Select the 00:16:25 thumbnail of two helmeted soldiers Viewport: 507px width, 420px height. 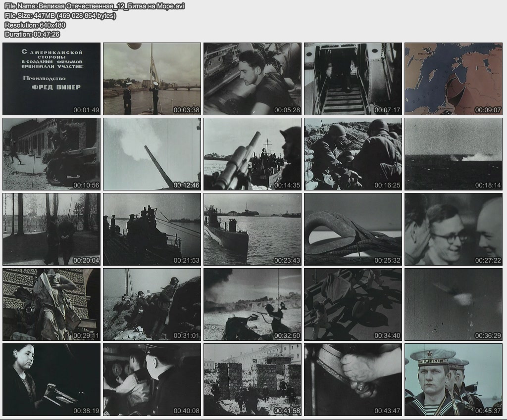click(353, 154)
